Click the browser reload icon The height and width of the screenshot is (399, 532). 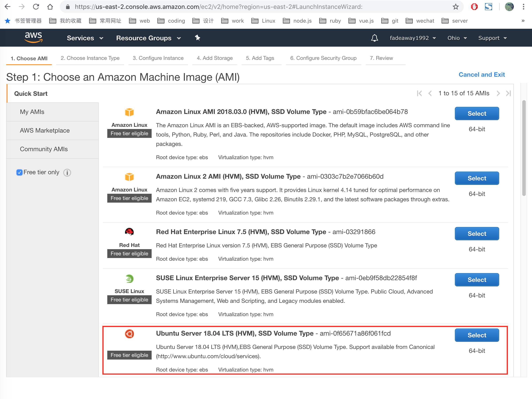pos(36,7)
